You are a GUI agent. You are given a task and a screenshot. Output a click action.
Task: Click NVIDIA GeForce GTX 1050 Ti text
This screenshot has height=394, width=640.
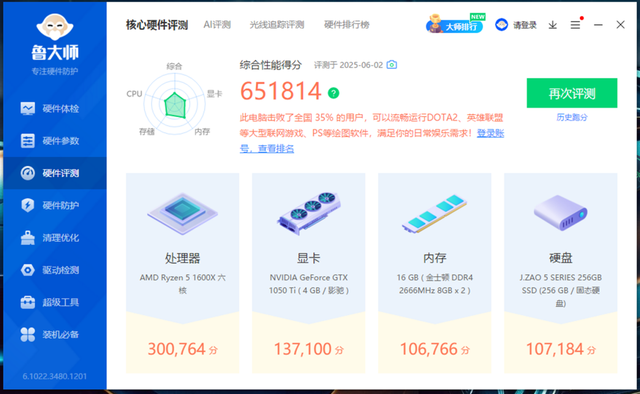tap(309, 284)
